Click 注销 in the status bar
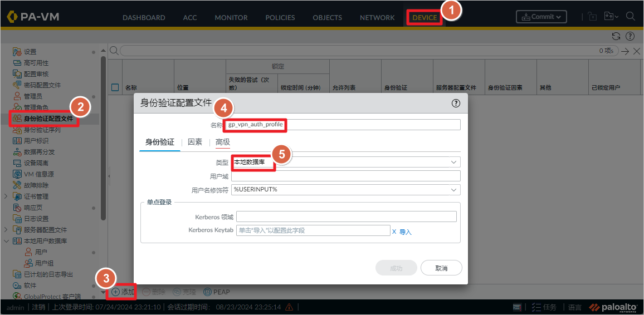The width and height of the screenshot is (644, 315). pos(38,307)
